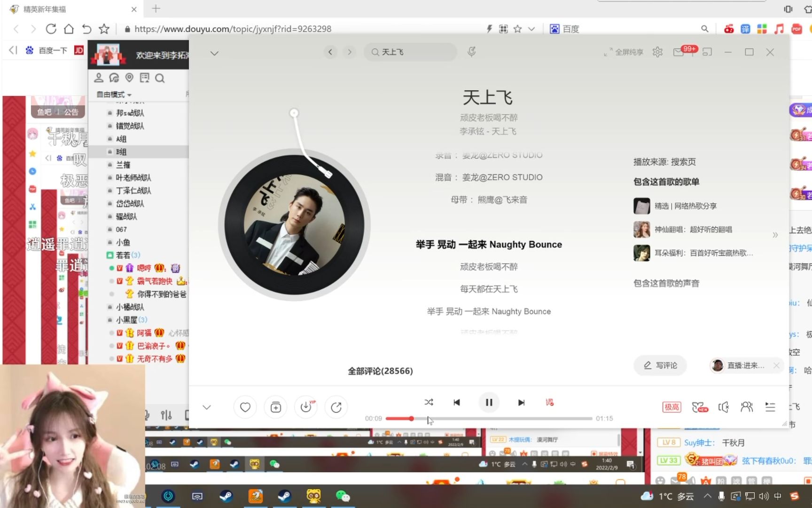This screenshot has width=812, height=508.
Task: Click the spinning album cover disc
Action: coord(294,225)
